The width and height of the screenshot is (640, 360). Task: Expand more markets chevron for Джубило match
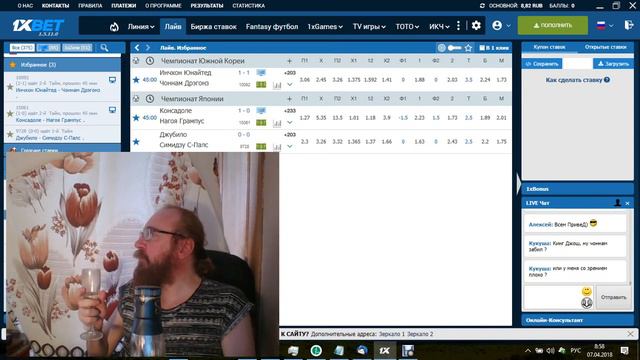(x=289, y=146)
